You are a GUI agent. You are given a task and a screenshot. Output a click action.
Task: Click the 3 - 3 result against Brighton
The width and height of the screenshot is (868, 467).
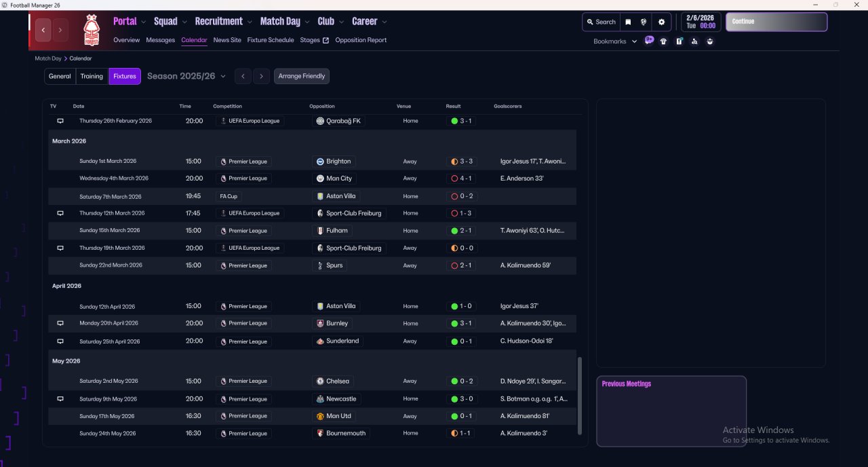(x=462, y=162)
